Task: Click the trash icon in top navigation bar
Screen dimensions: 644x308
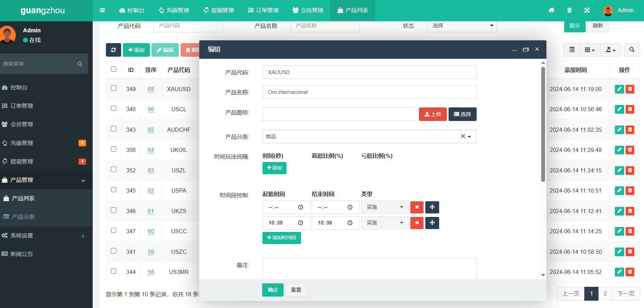Action: 569,10
